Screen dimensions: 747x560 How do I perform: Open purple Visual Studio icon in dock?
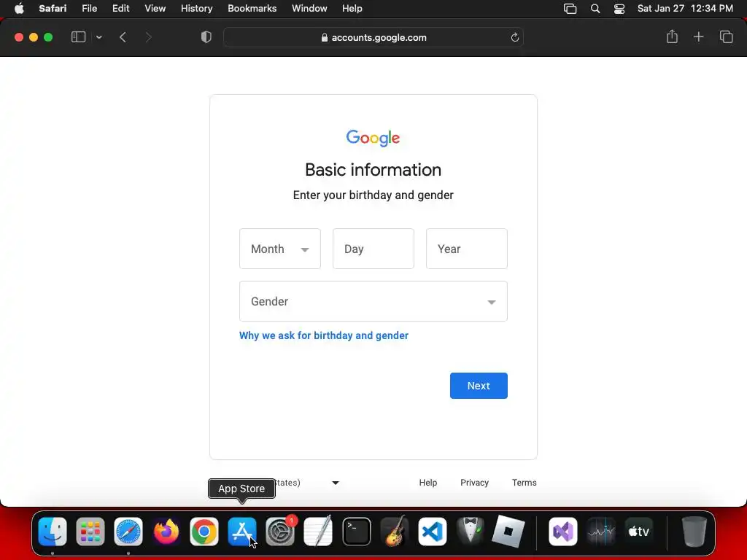point(562,532)
